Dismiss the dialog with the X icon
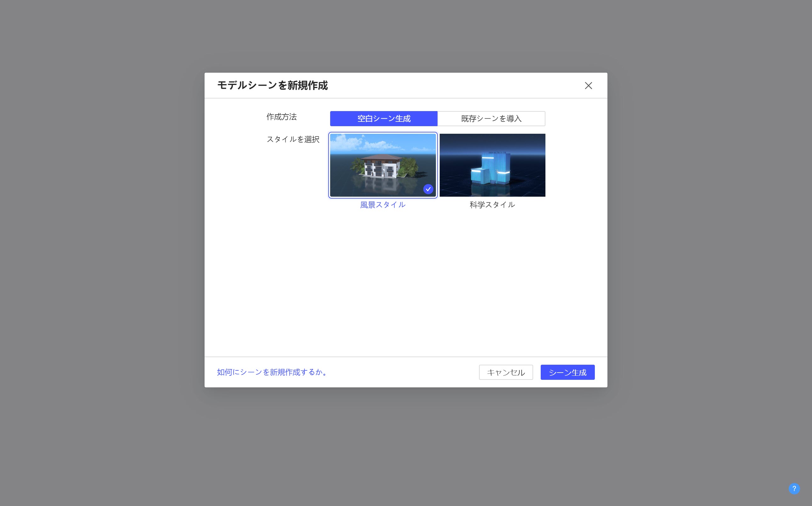Screen dimensions: 812x506 click(x=589, y=86)
